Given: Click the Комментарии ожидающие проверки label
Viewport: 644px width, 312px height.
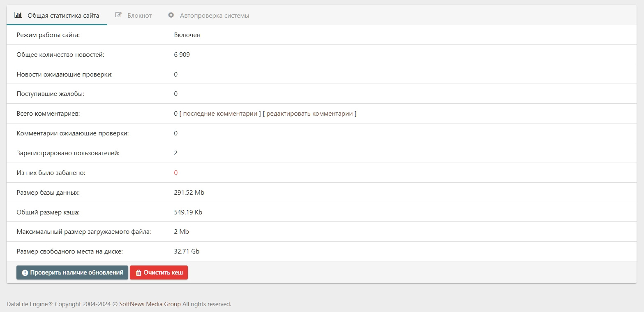Looking at the screenshot, I should coord(73,133).
